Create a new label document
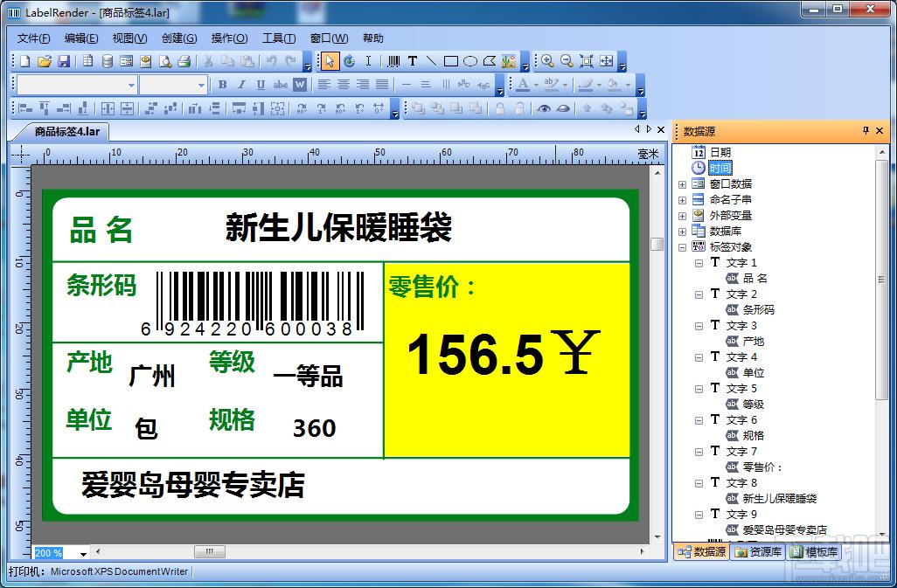This screenshot has height=588, width=897. pyautogui.click(x=24, y=61)
